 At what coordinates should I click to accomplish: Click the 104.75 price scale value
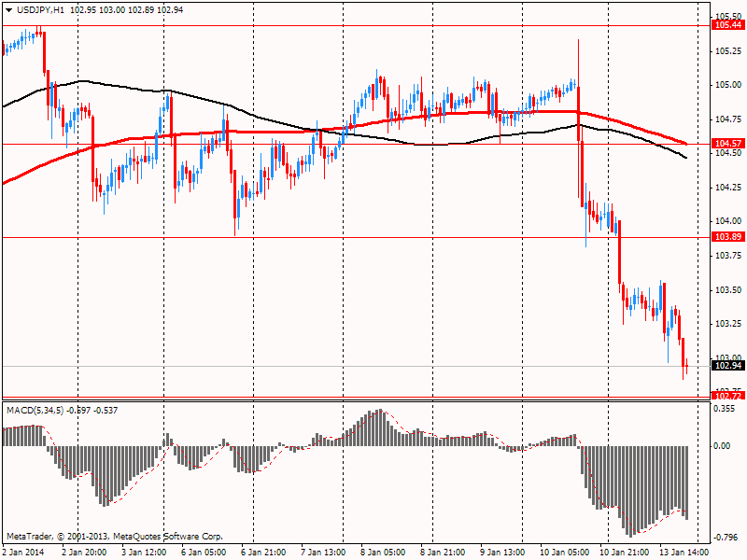pyautogui.click(x=728, y=119)
